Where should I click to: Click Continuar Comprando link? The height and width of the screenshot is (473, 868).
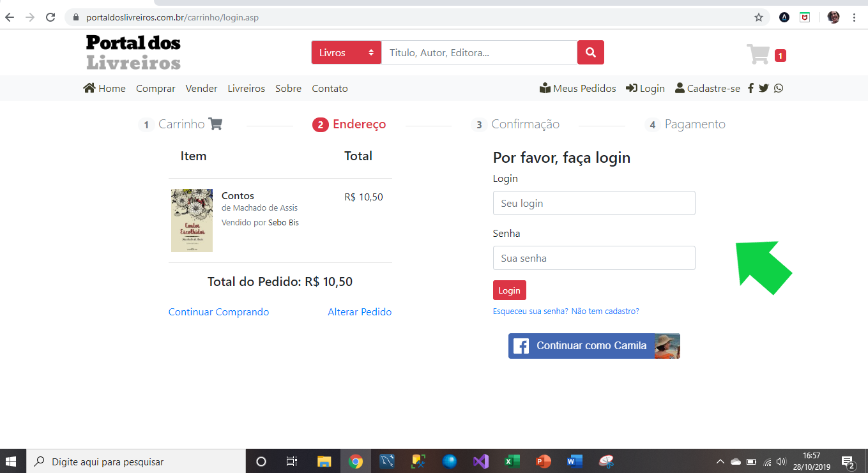(218, 312)
